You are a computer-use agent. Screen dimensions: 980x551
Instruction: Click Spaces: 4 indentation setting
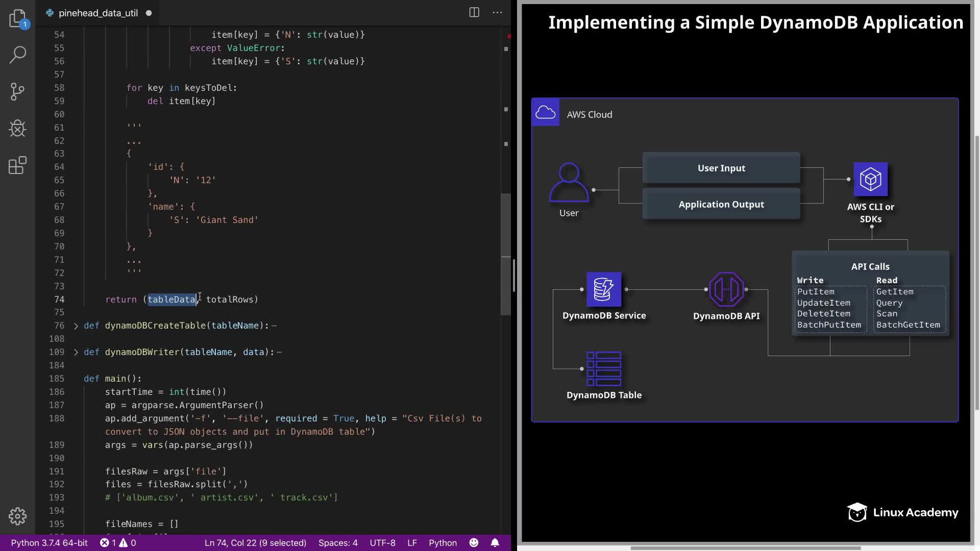click(x=338, y=543)
